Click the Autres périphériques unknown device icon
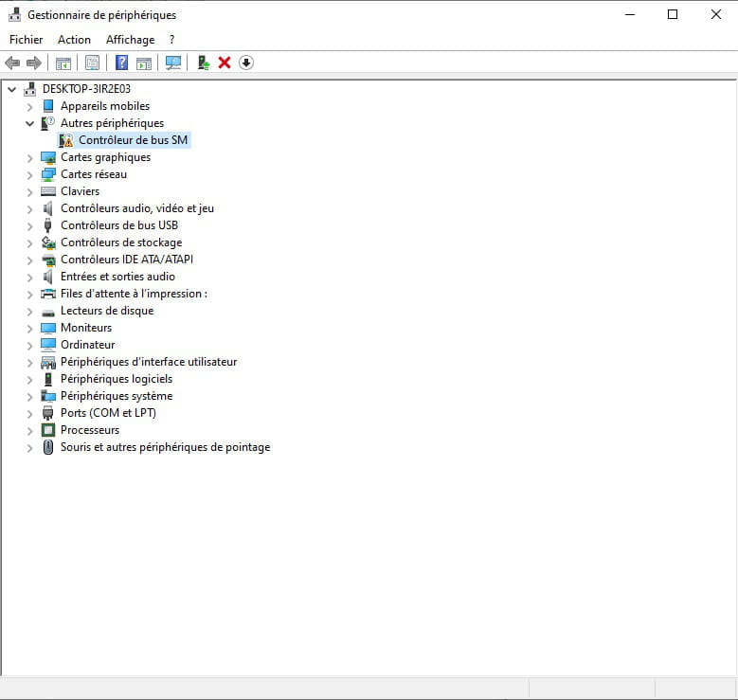Screen dimensions: 738x700 point(48,123)
